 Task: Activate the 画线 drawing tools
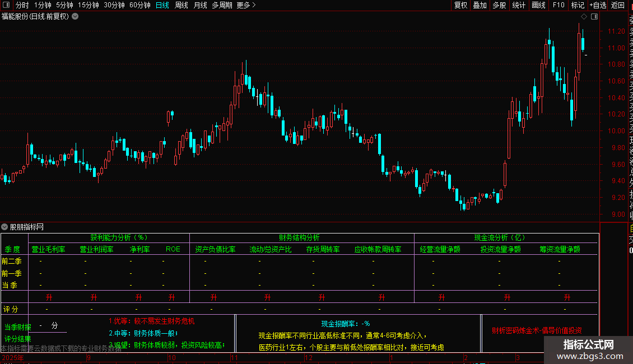538,5
